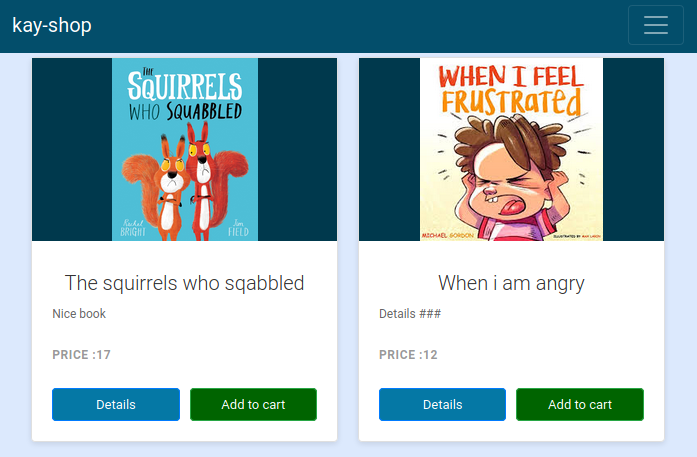Screen dimensions: 697x457
Task: Go to the kay-shop home link
Action: click(52, 25)
